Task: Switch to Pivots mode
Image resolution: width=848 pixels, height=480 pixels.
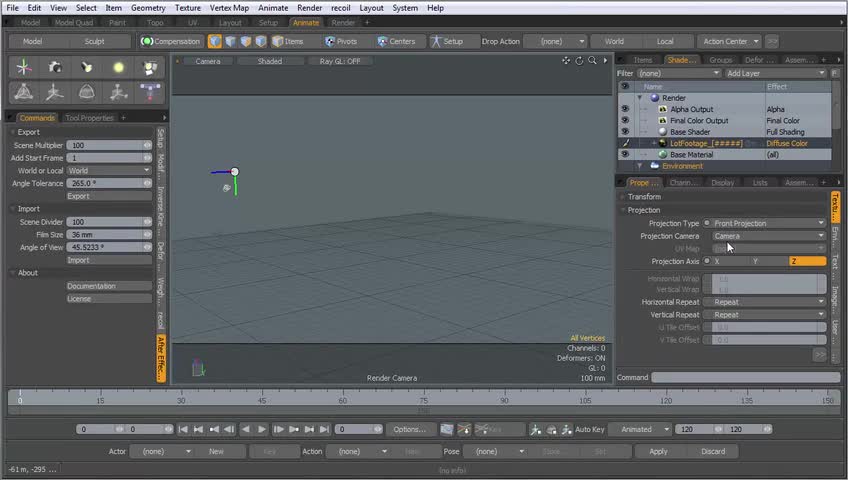Action: (341, 41)
